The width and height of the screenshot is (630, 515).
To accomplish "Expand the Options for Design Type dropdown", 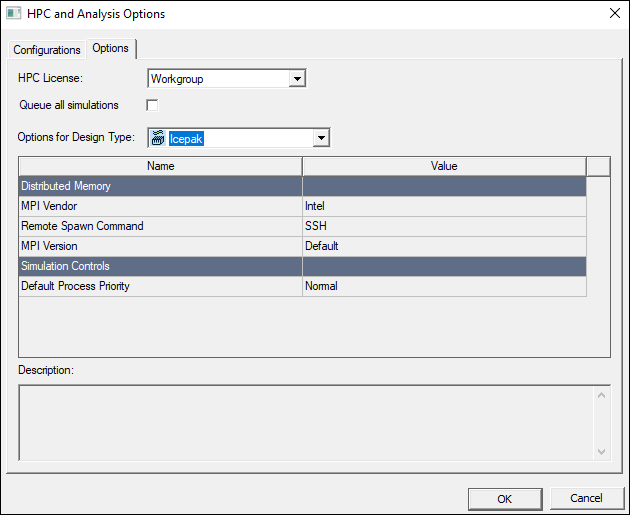I will (321, 138).
